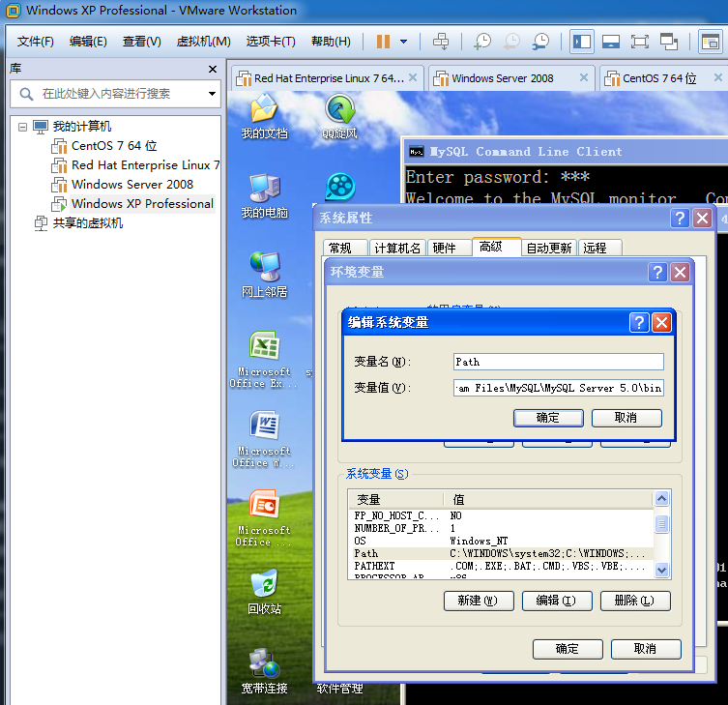Toggle the library sidebar view icon
Image resolution: width=728 pixels, height=705 pixels.
582,42
